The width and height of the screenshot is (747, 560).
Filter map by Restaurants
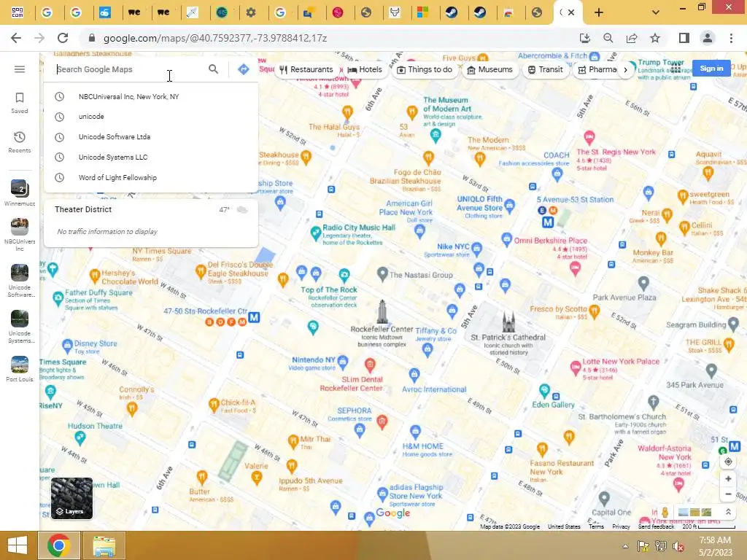(306, 69)
